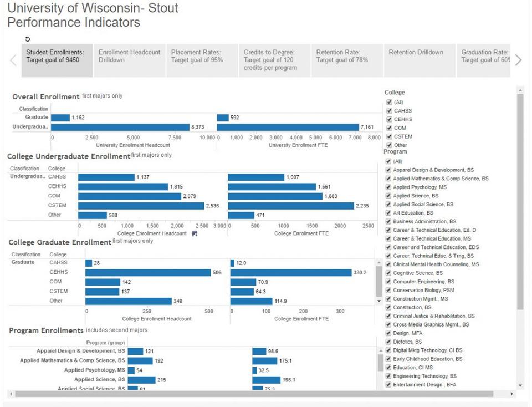Screen dimensions: 532x407
Task: Click the COM undergraduate FTE bar 1,683
Action: pos(275,196)
